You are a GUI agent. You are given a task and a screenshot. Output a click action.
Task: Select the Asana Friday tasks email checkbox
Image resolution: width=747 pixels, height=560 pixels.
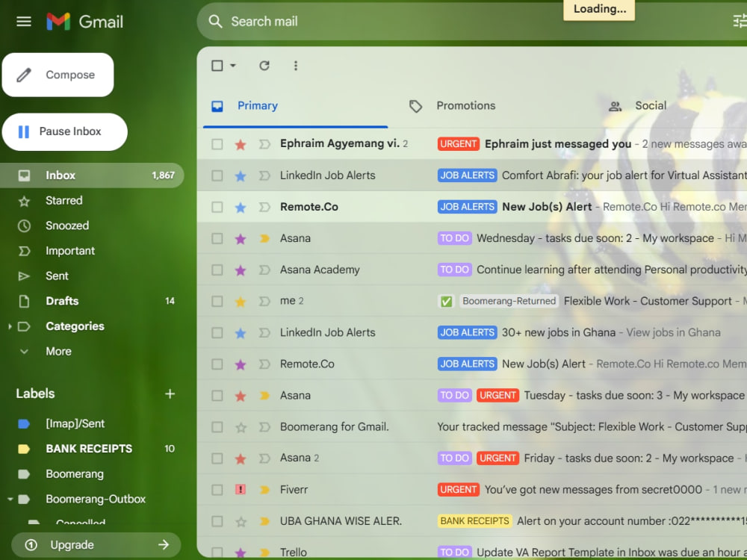[x=217, y=458]
